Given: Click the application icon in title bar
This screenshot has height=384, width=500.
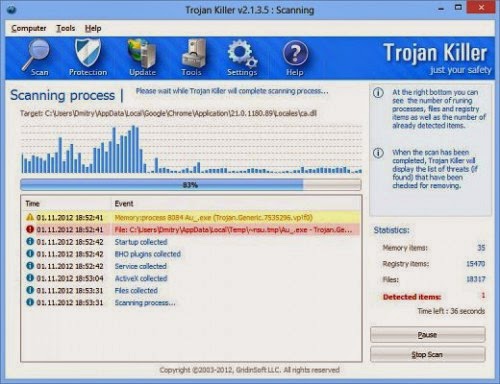Looking at the screenshot, I should tap(11, 9).
